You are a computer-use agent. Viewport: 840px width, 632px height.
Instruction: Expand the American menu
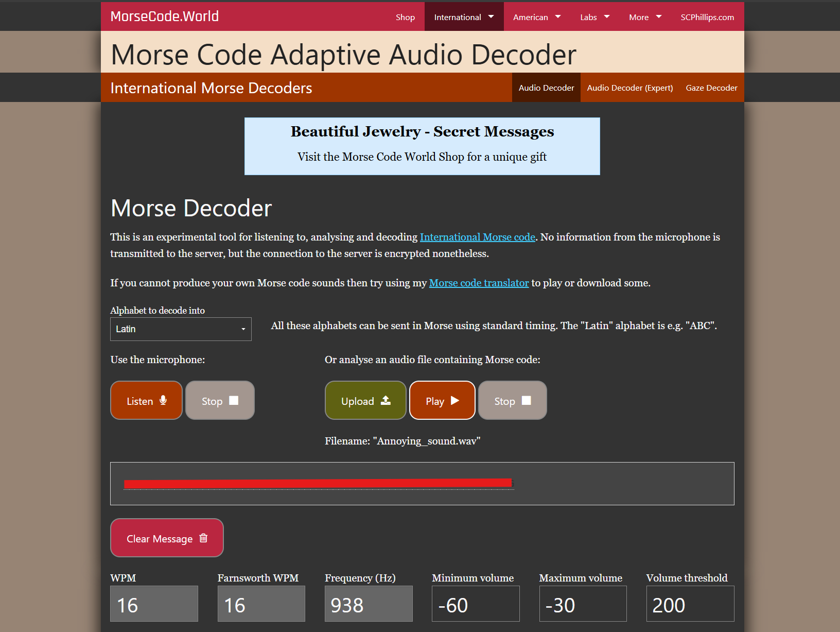pos(536,17)
